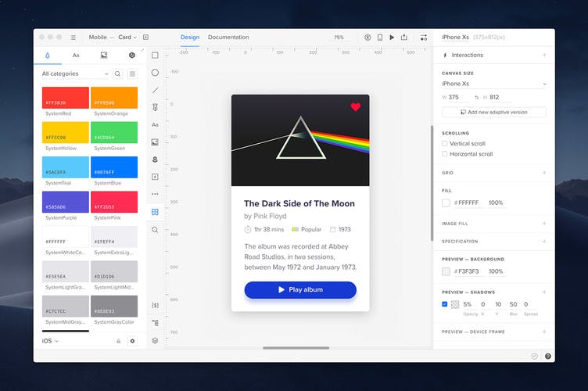Select the Line tool
This screenshot has height=391, width=588.
coord(155,90)
